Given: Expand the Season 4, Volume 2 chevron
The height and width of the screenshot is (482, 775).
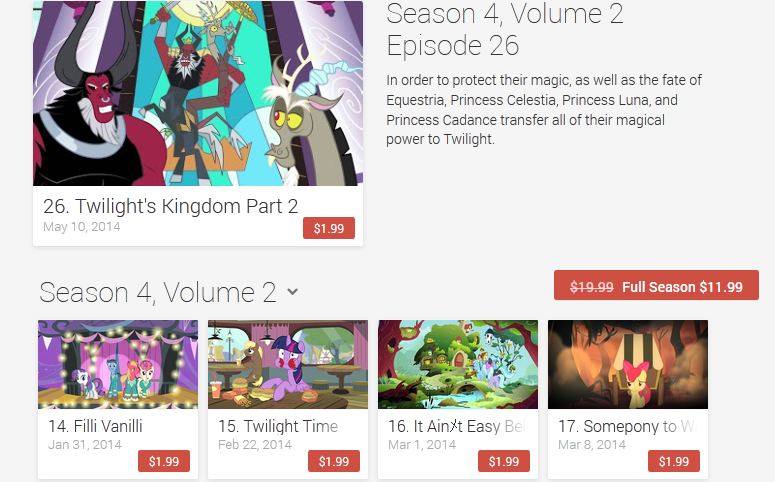Looking at the screenshot, I should pyautogui.click(x=293, y=292).
